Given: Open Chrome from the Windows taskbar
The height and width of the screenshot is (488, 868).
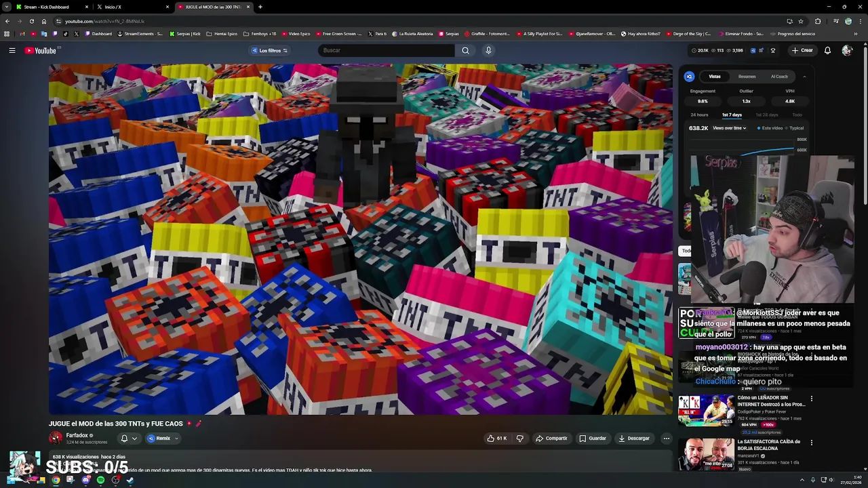Looking at the screenshot, I should click(56, 480).
